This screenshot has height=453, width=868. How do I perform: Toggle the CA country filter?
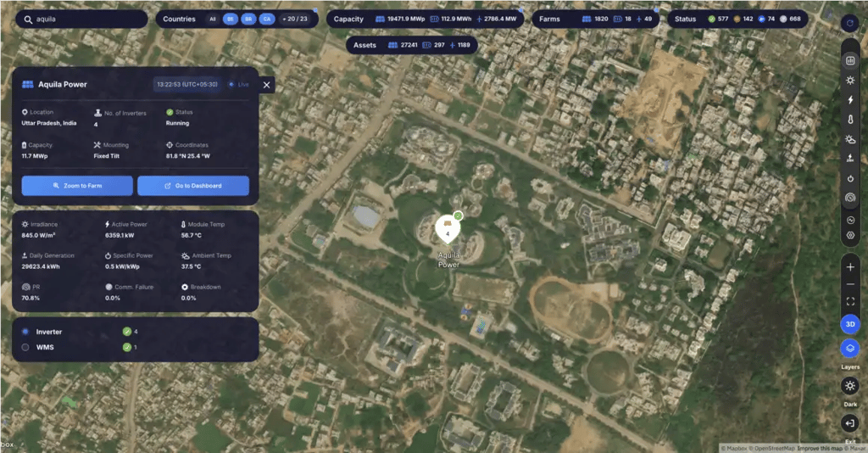pyautogui.click(x=267, y=19)
